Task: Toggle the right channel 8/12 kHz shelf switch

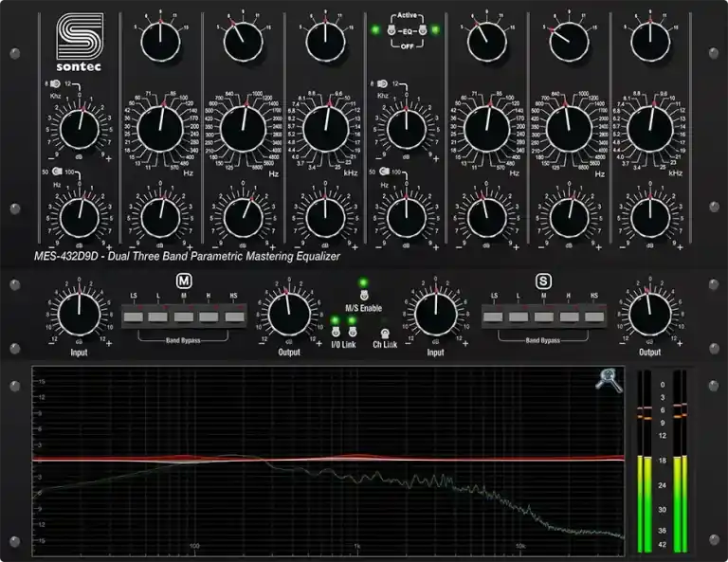Action: [382, 84]
